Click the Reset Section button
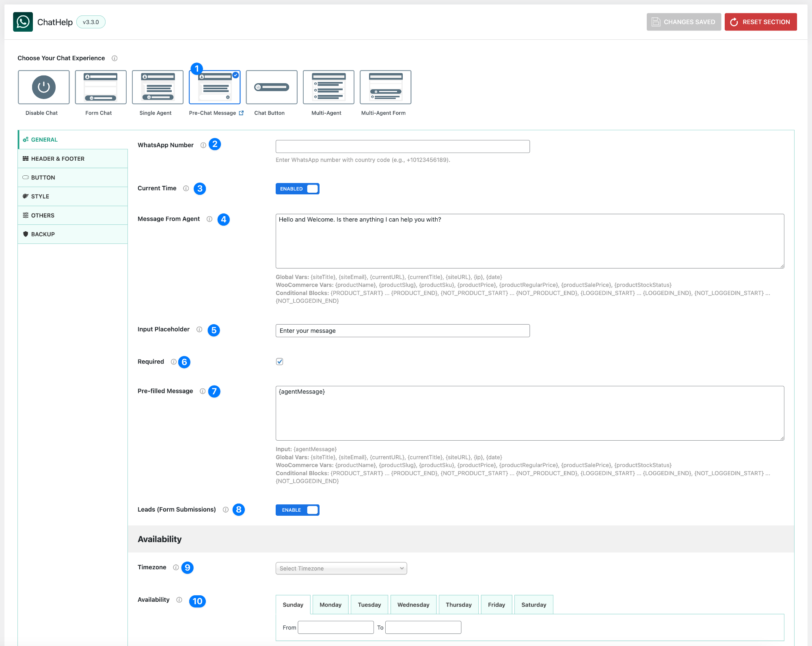Viewport: 812px width, 646px height. [x=760, y=22]
